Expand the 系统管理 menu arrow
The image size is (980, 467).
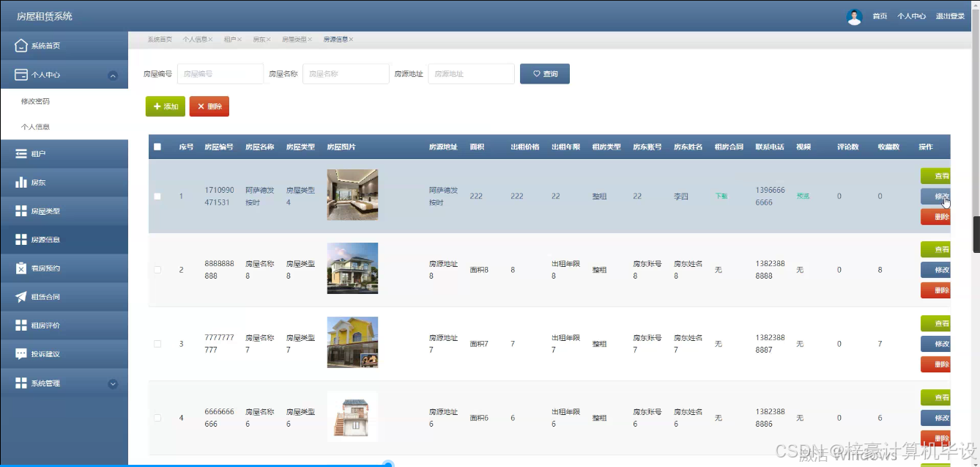tap(113, 383)
